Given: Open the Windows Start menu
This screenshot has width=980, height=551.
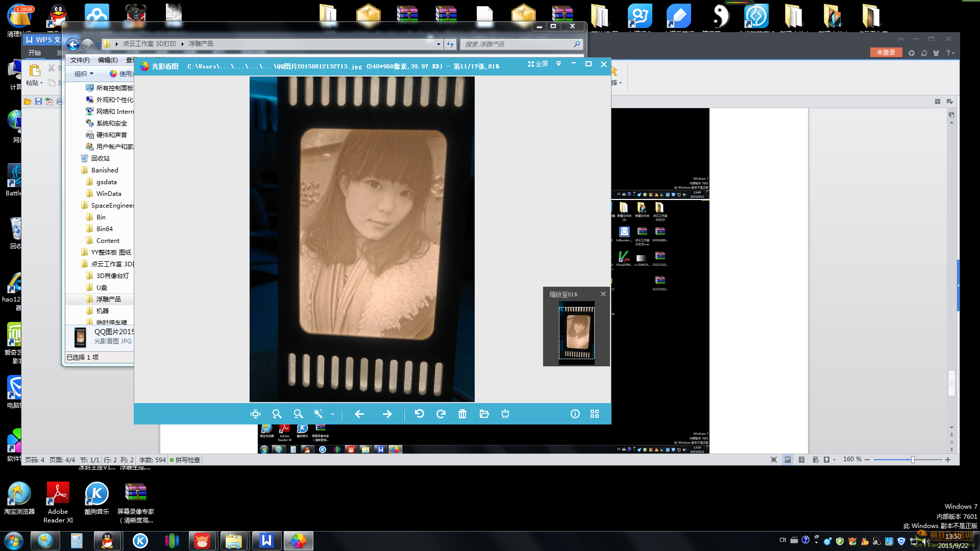Looking at the screenshot, I should point(14,541).
